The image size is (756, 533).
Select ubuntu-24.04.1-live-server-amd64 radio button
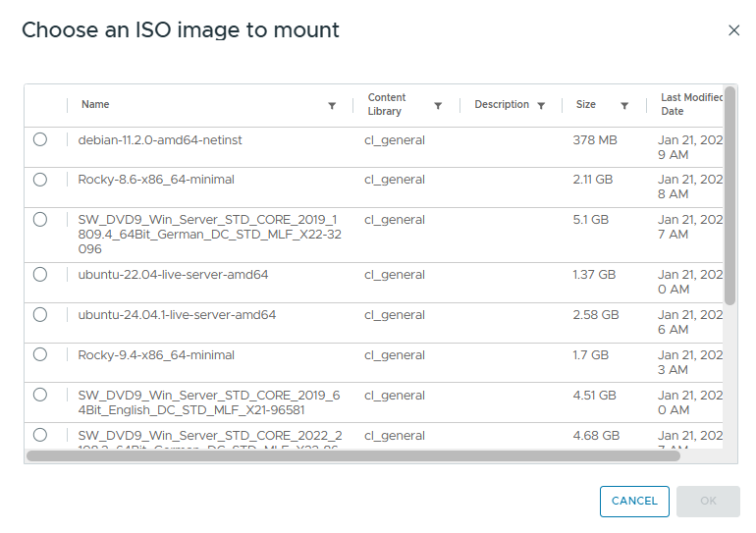40,315
